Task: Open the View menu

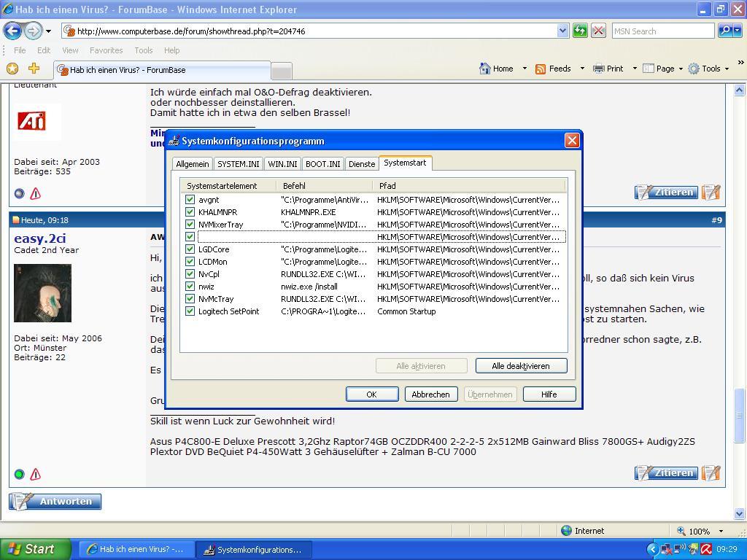Action: (70, 50)
